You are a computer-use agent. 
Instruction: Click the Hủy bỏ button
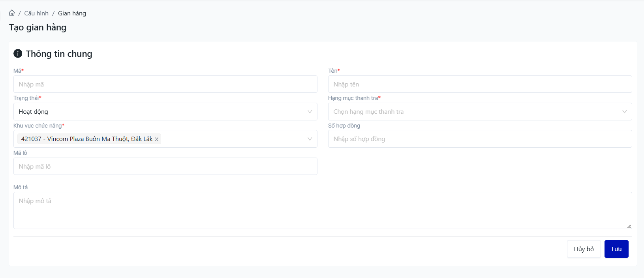point(584,249)
